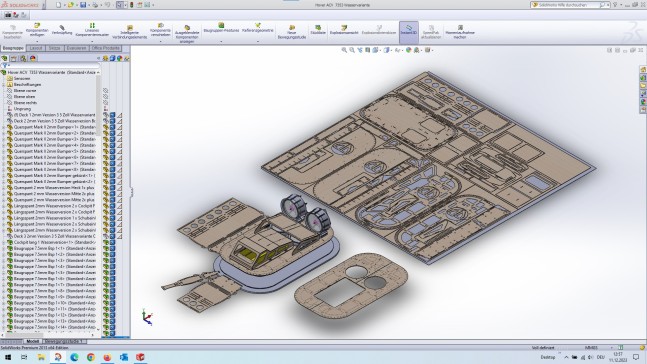Open dropdown under Referenzgeometrie
The image size is (647, 364).
click(x=257, y=41)
